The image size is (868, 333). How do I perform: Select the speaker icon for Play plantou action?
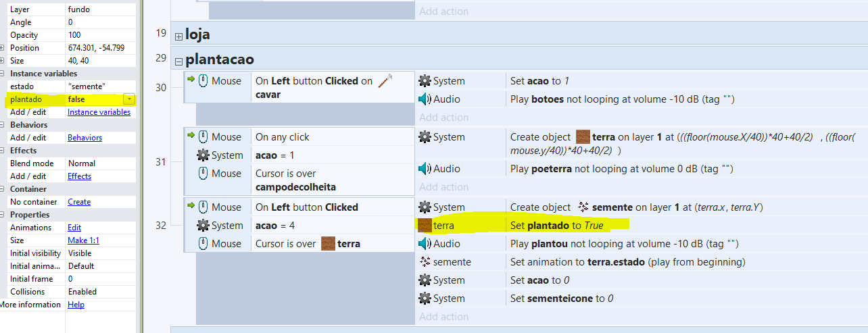coord(425,244)
